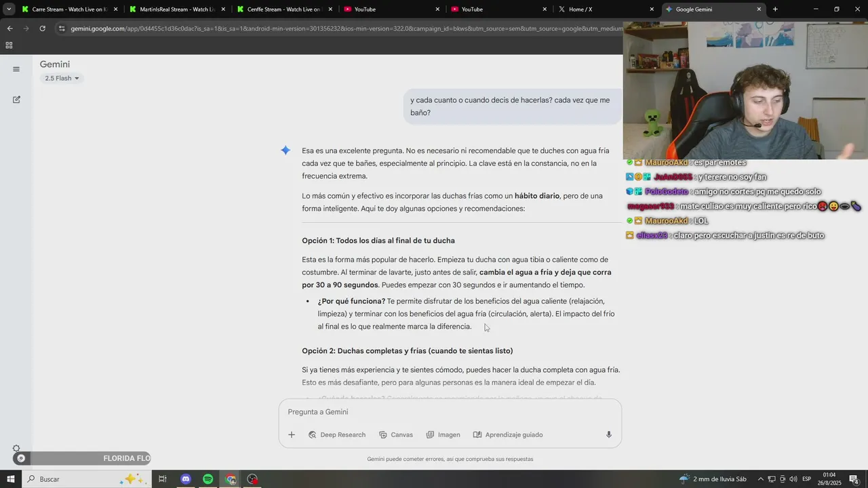Click the heading Opción 2: Duchas completas y frías

click(x=408, y=350)
